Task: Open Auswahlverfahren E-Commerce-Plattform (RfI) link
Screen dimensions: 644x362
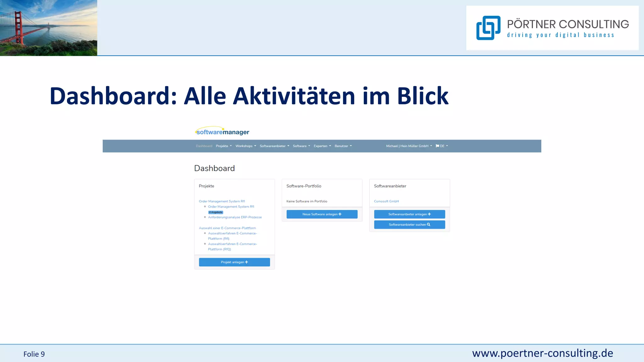Action: (232, 236)
